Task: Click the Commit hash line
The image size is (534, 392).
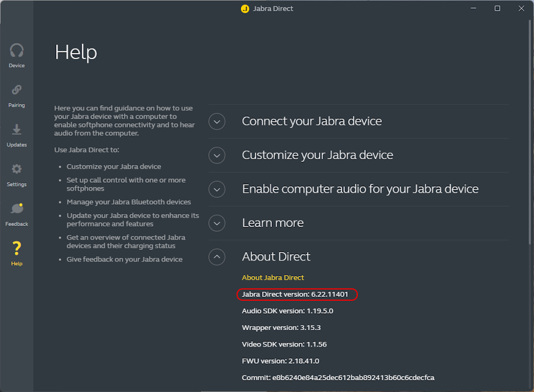Action: [x=338, y=378]
